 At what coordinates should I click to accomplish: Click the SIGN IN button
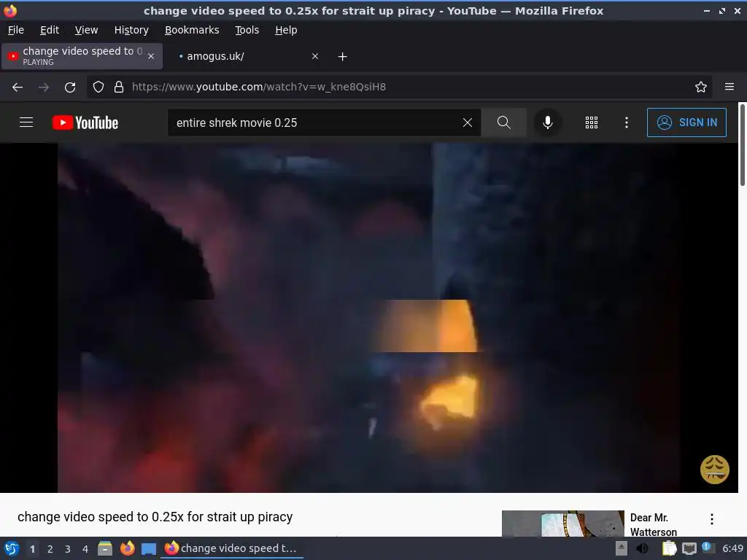click(686, 122)
